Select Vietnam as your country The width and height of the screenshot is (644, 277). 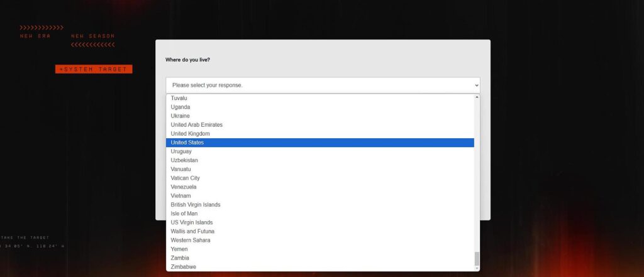[180, 196]
